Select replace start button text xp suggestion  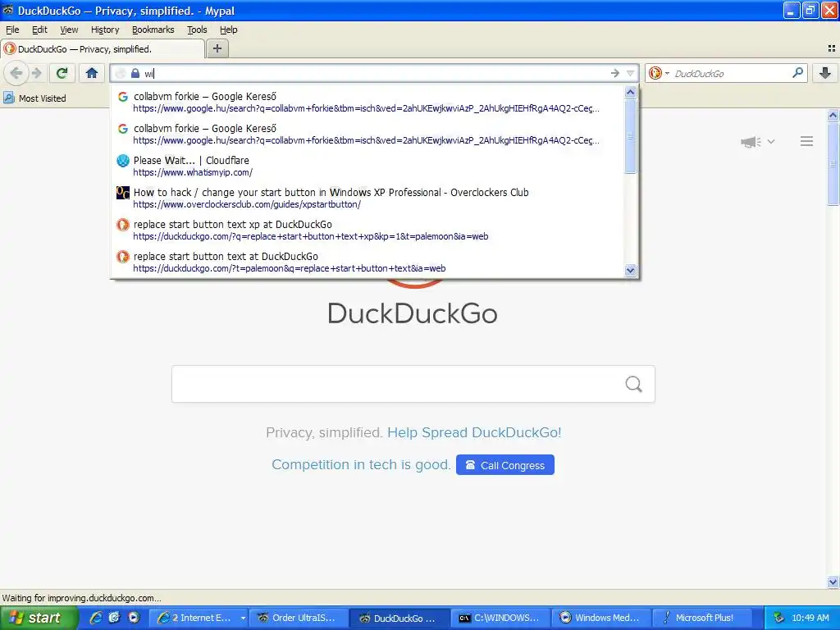[367, 230]
